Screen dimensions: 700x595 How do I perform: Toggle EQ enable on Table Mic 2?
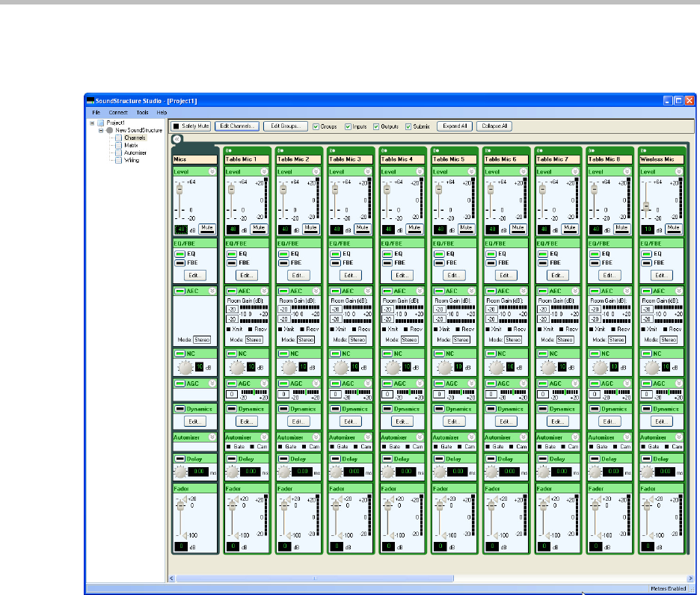pos(283,254)
